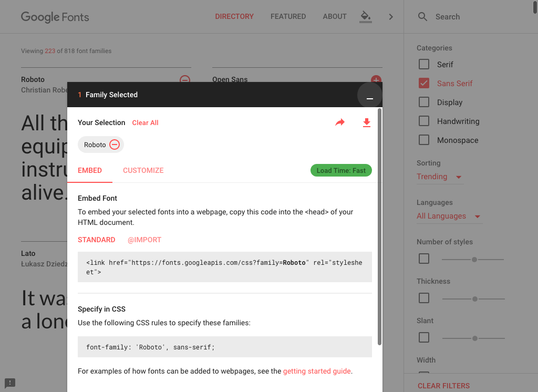Adjust the Slant slider handle

475,338
